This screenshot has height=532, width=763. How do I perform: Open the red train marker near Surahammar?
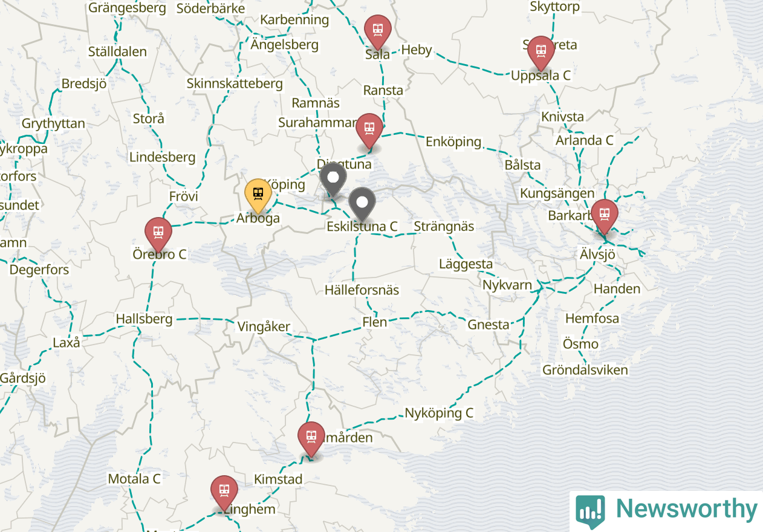pyautogui.click(x=369, y=131)
